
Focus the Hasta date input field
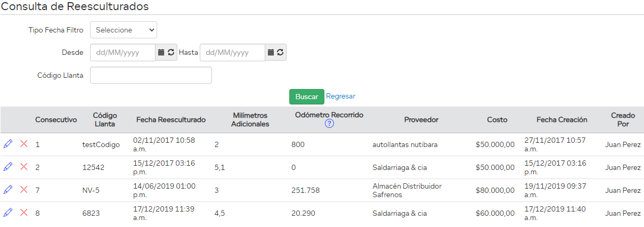pos(232,52)
